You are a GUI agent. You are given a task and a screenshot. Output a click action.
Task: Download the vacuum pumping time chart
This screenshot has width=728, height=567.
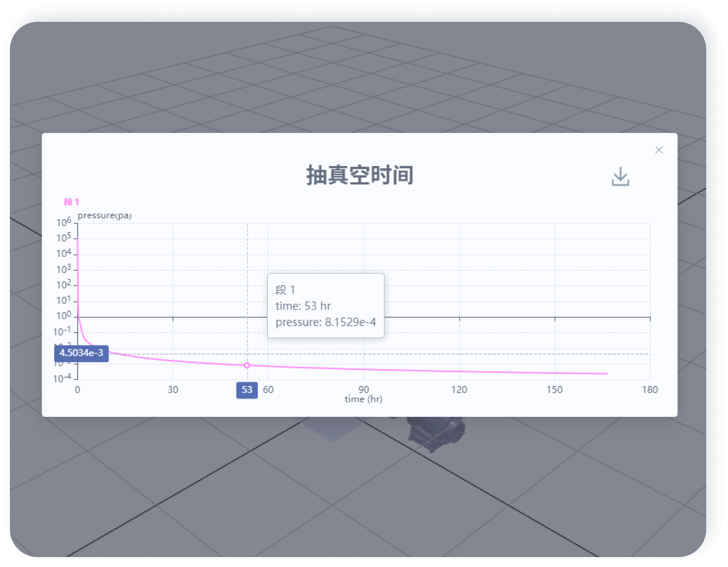[620, 176]
